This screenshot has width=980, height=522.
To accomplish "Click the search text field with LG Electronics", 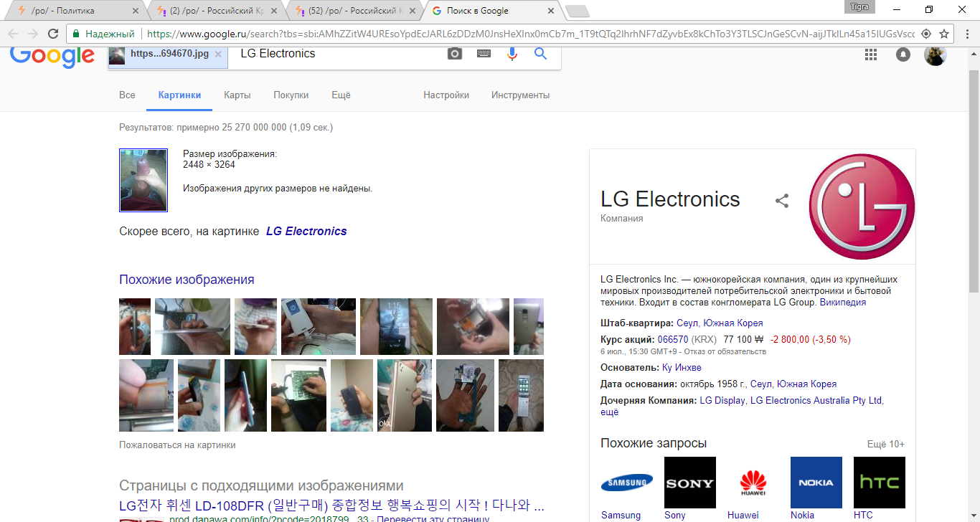I will 337,54.
